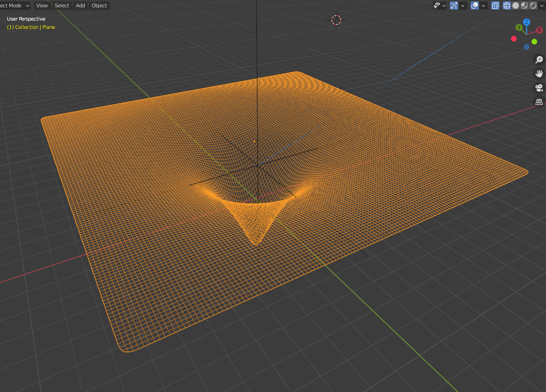Click the orange origin dot of Plane
This screenshot has width=546, height=392.
point(255,142)
